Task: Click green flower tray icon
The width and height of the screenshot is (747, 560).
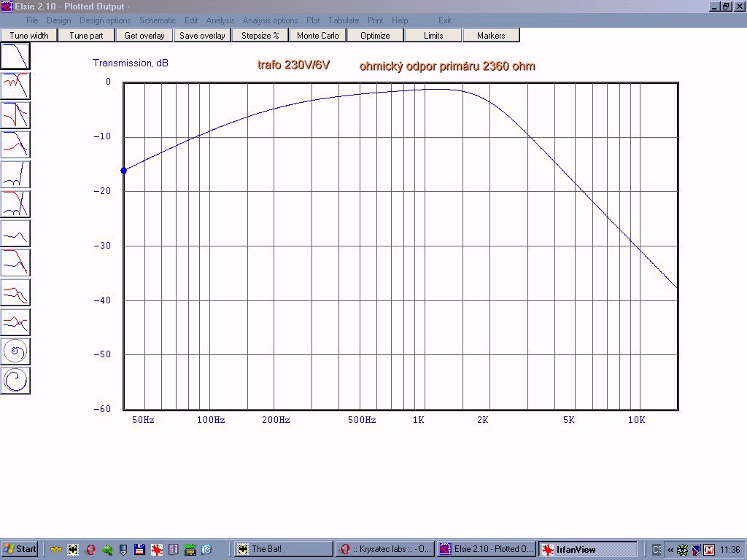Action: tap(682, 550)
